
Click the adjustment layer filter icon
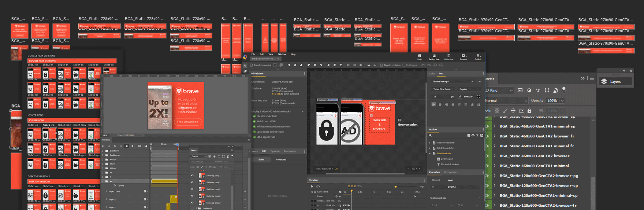[x=529, y=90]
